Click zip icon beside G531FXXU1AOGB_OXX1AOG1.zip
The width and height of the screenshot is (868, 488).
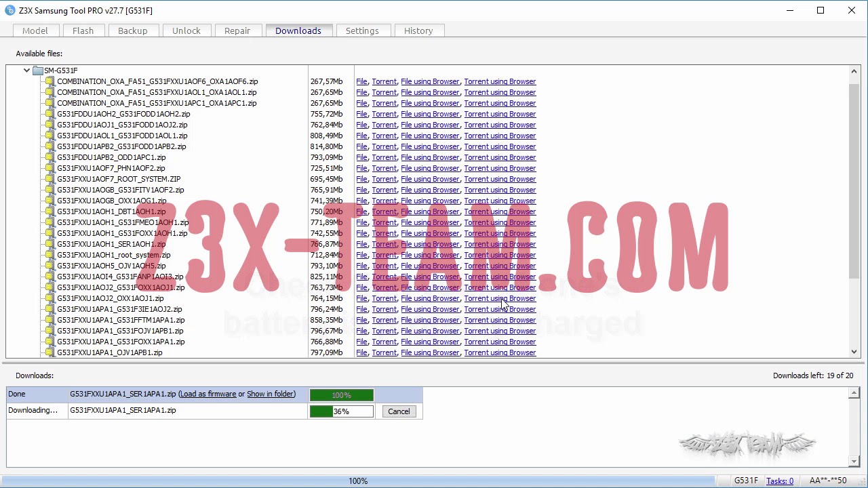point(50,201)
